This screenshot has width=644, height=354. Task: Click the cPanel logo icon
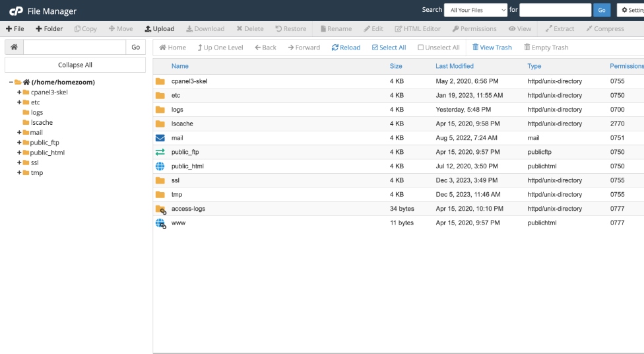coord(16,11)
